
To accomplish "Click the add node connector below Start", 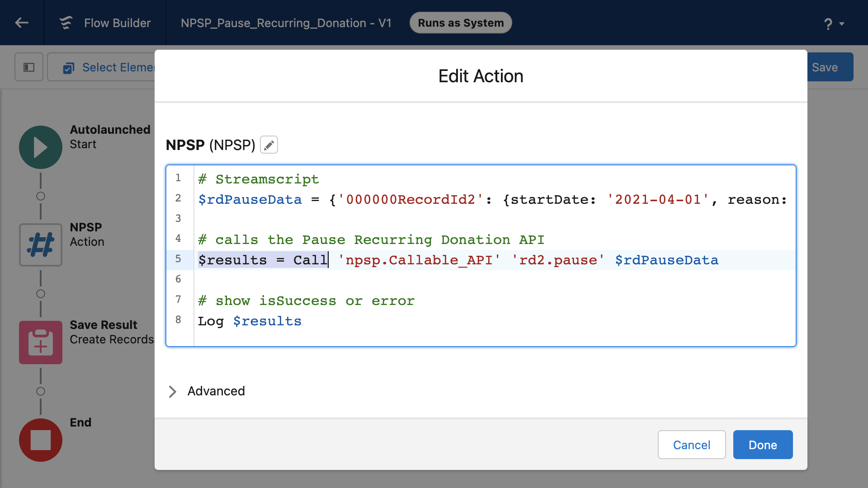I will (x=41, y=196).
